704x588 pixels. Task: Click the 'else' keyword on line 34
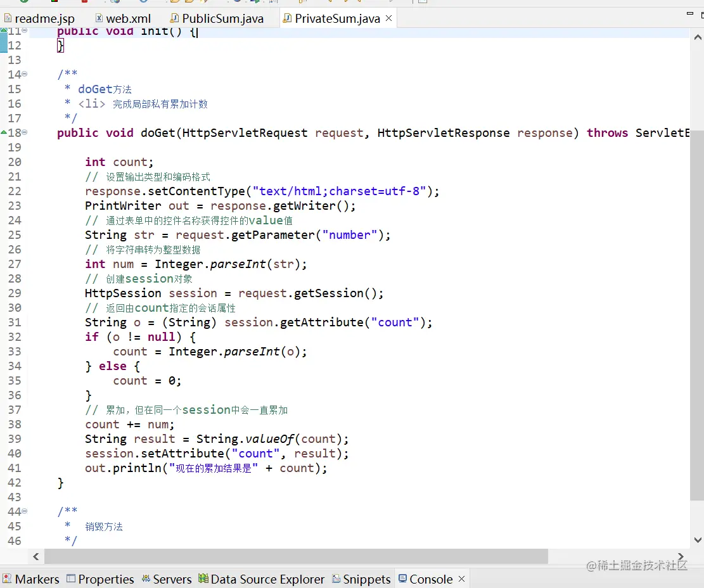113,366
